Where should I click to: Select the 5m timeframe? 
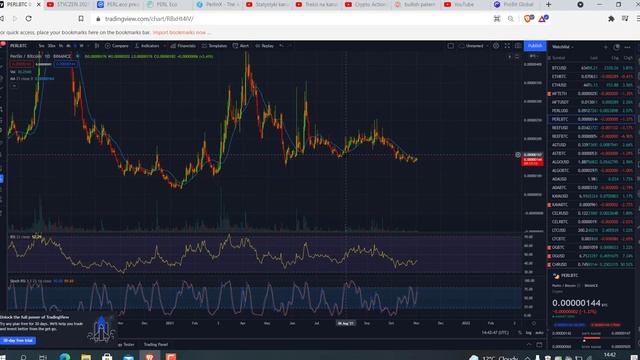pos(41,46)
